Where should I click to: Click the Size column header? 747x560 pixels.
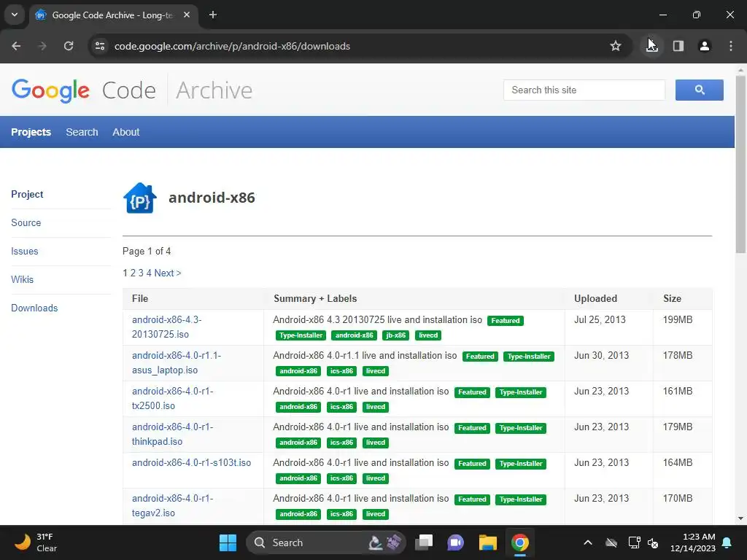672,298
